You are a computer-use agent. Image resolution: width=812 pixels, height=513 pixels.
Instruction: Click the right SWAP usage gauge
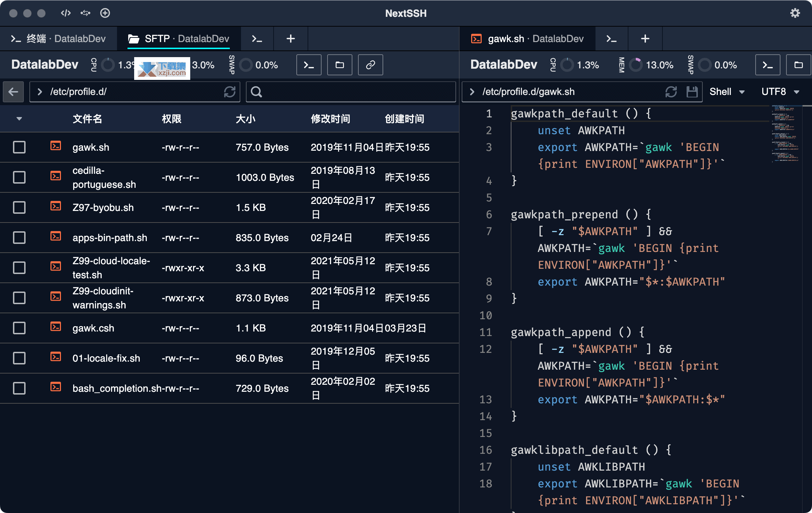(704, 65)
